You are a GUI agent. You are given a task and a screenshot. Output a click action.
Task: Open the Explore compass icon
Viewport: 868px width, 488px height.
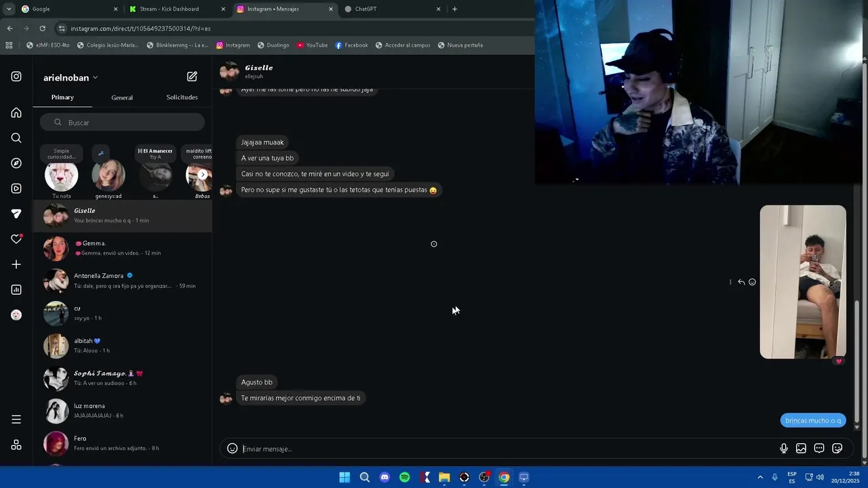click(x=16, y=163)
